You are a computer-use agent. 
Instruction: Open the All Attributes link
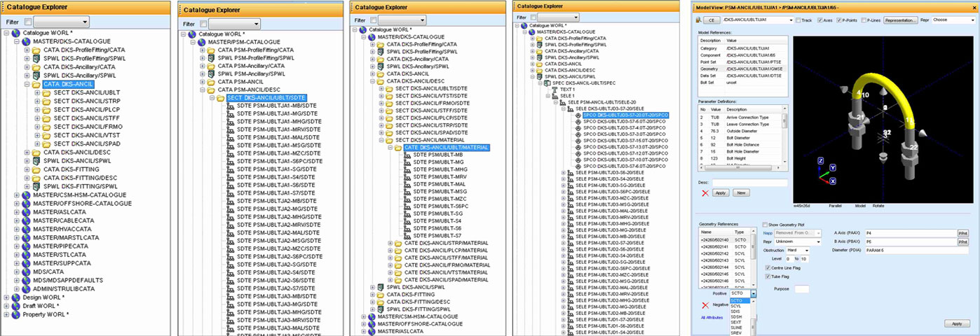(x=712, y=317)
